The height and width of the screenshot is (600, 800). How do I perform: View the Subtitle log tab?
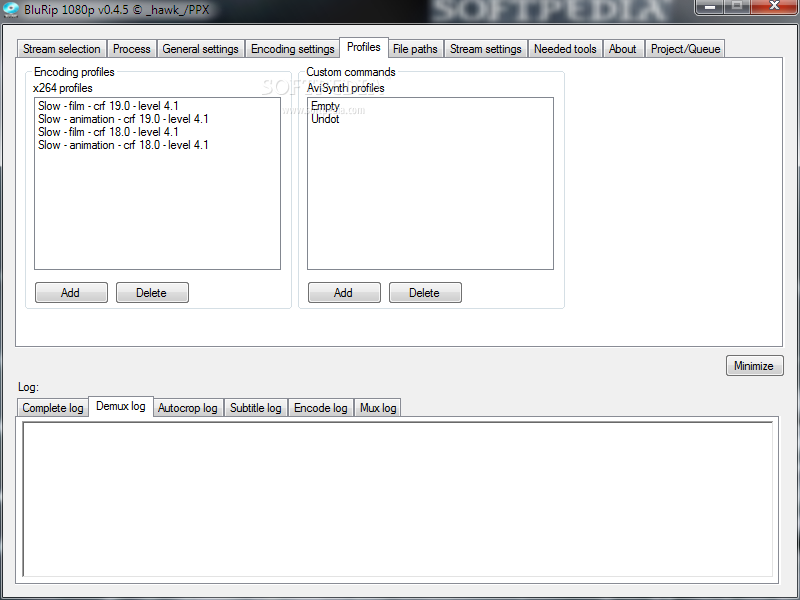(256, 408)
